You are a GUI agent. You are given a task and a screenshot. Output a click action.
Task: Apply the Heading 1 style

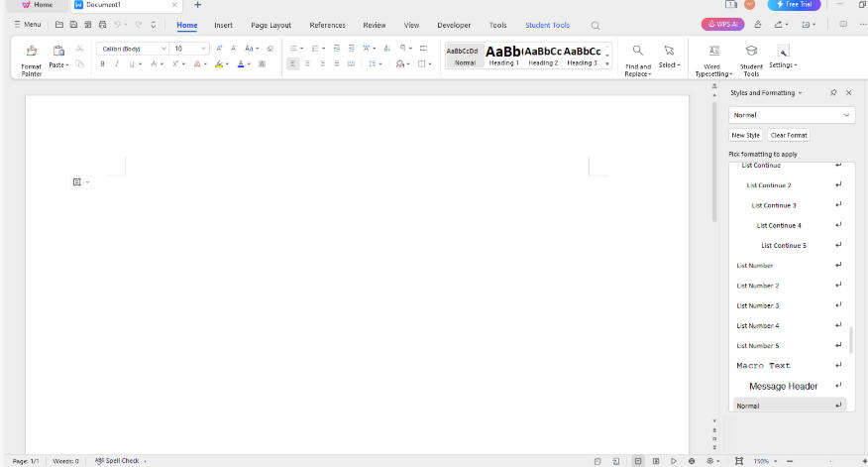503,56
